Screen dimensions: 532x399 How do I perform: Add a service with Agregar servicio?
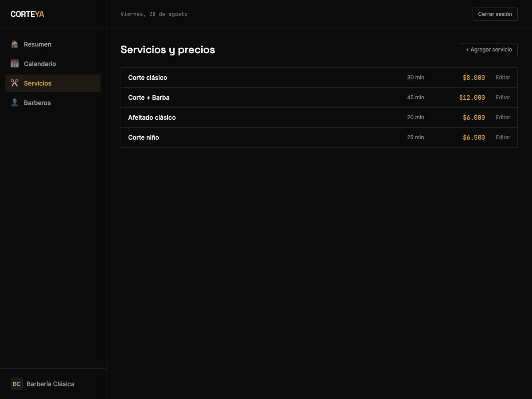(489, 50)
